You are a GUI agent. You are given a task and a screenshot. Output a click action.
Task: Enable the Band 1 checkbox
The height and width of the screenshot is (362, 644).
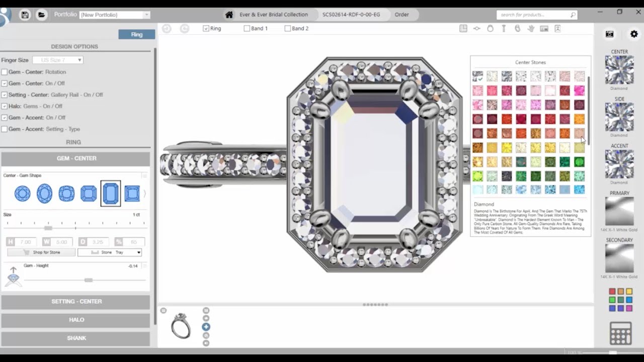tap(247, 29)
